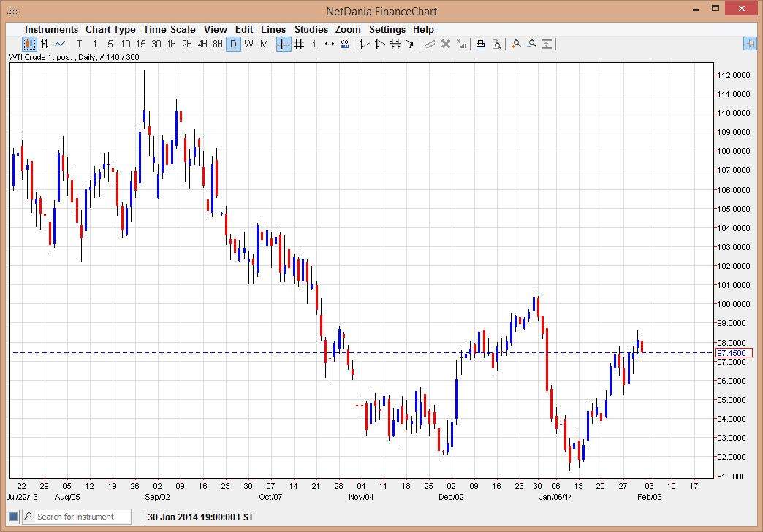763x532 pixels.
Task: Open the Chart Type menu
Action: coord(110,29)
